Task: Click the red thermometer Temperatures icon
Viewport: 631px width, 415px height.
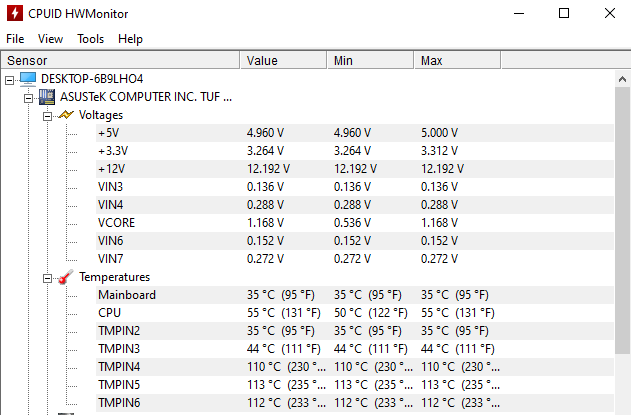Action: pyautogui.click(x=66, y=277)
